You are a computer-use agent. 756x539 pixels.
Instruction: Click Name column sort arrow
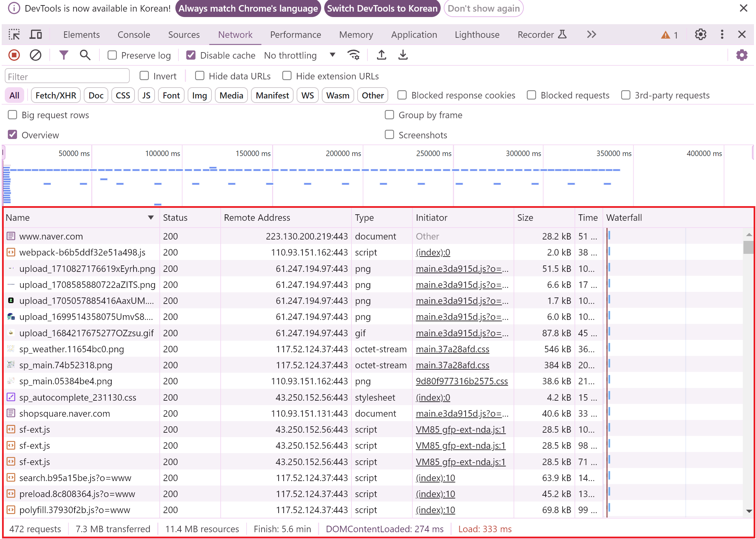pos(151,217)
